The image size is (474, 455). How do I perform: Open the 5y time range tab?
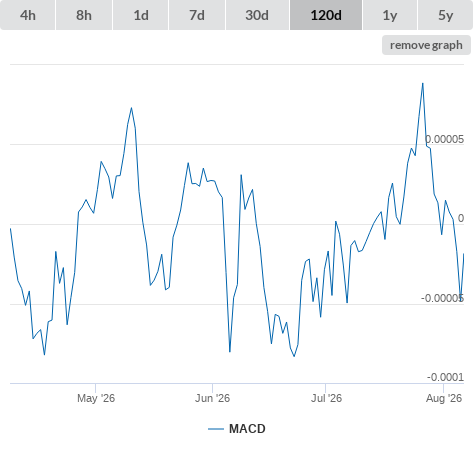[x=446, y=15]
